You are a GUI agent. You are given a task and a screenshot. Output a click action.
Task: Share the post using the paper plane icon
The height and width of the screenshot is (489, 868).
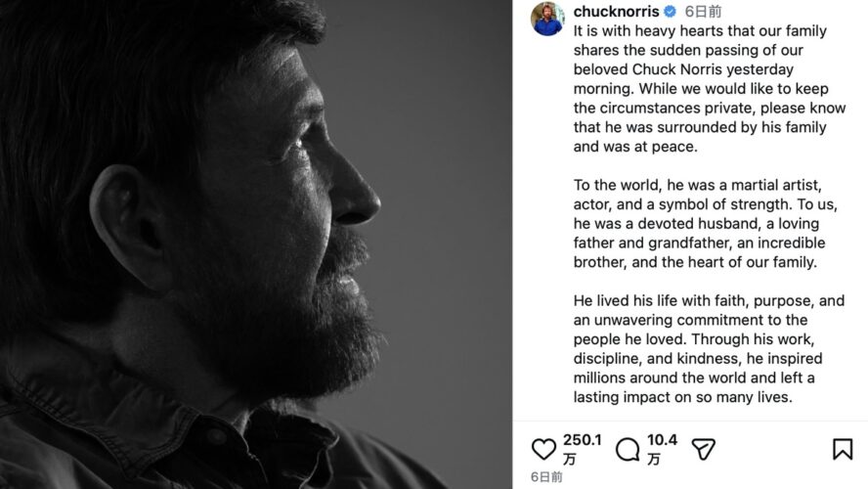704,449
